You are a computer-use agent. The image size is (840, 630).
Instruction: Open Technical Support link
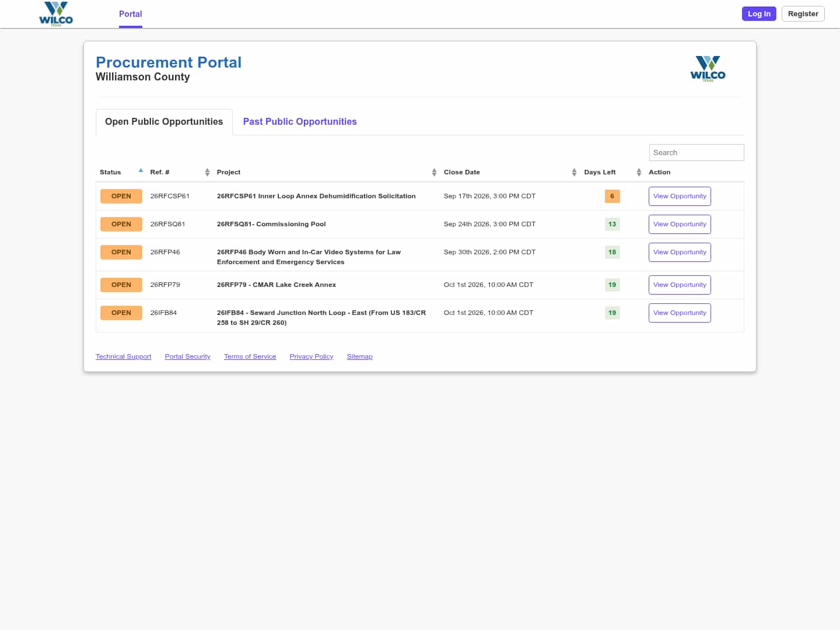123,356
